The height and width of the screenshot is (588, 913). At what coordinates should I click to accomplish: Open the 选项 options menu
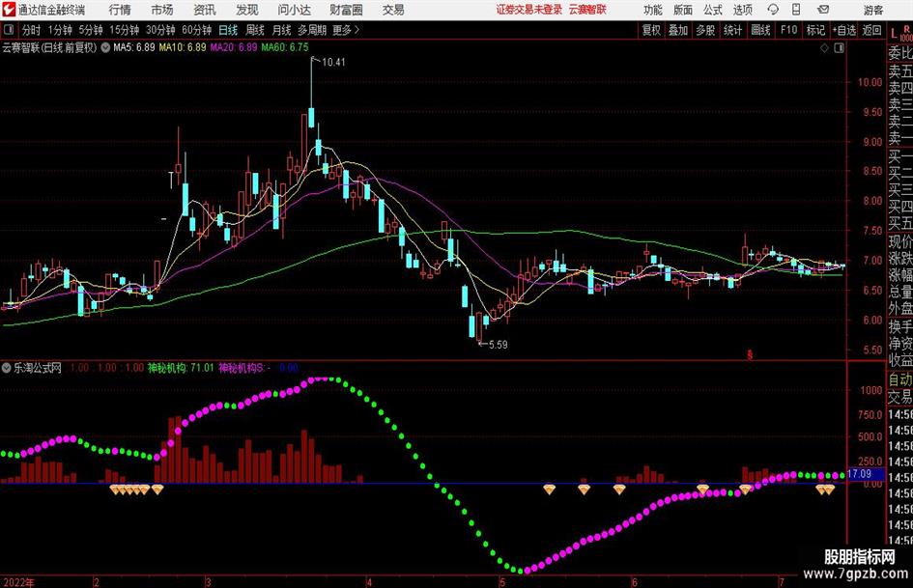742,10
